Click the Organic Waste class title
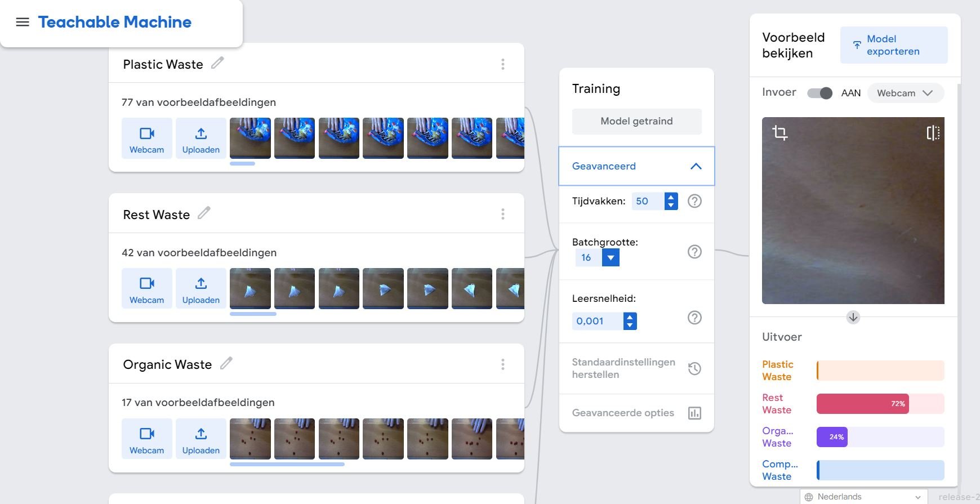The width and height of the screenshot is (980, 504). coord(167,365)
